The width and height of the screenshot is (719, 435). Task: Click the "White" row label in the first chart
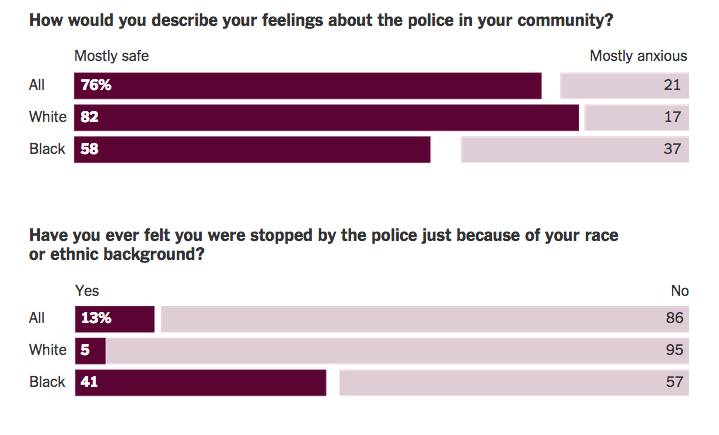pos(47,118)
